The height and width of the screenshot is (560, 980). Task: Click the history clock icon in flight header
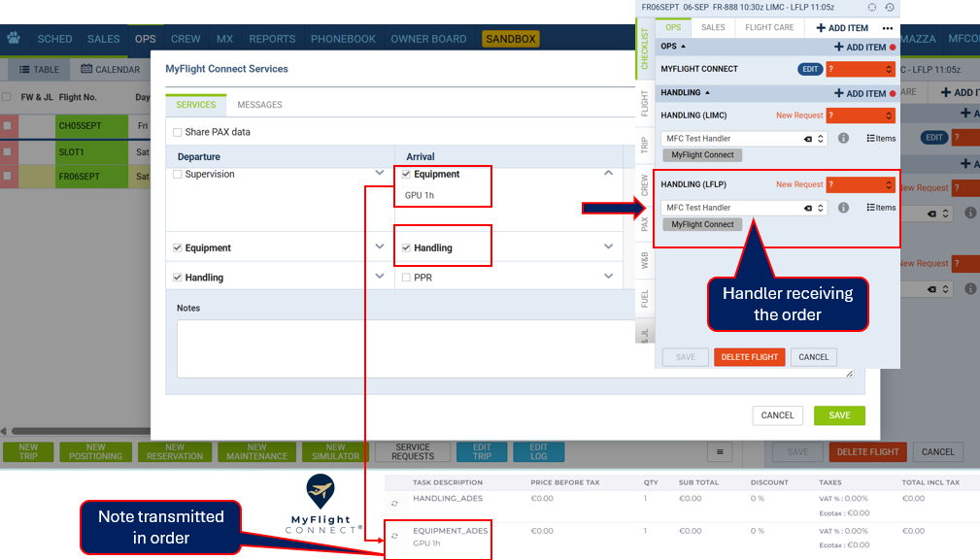pyautogui.click(x=891, y=7)
